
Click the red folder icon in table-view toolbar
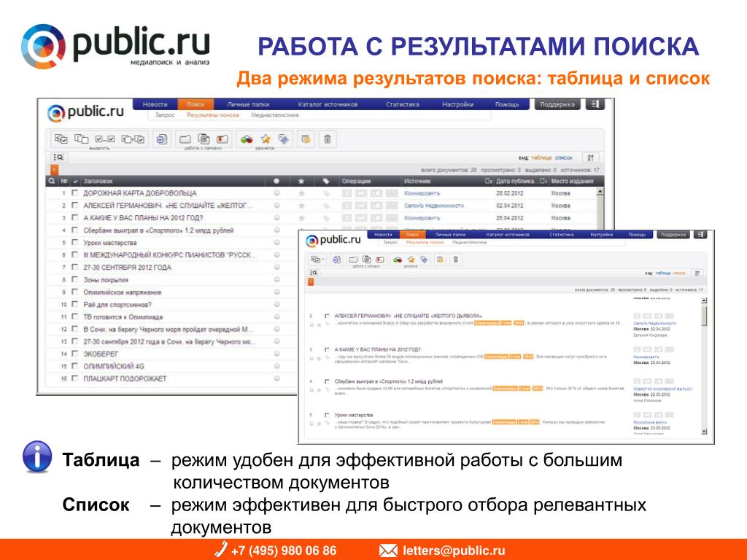[222, 139]
